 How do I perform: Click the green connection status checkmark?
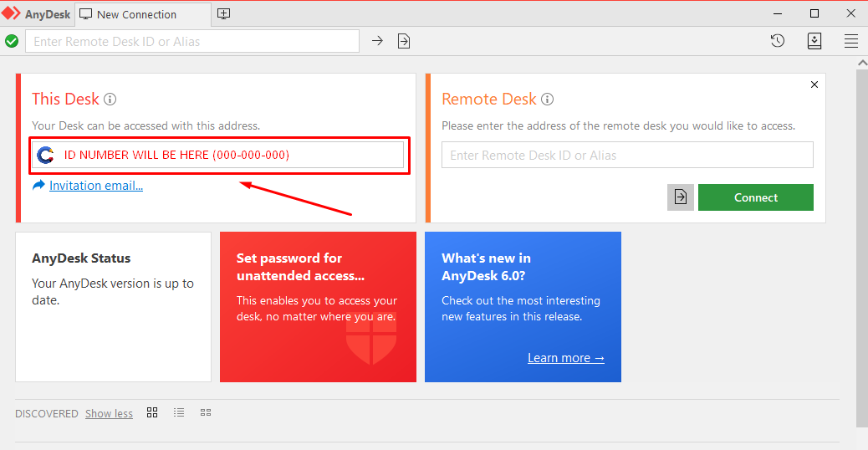[12, 41]
